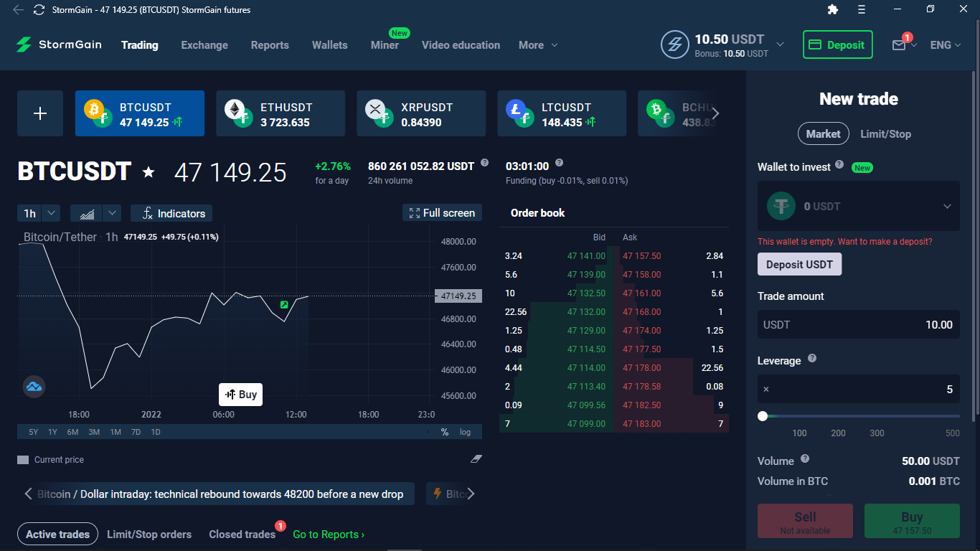
Task: Click the eraser icon below chart
Action: (x=476, y=458)
